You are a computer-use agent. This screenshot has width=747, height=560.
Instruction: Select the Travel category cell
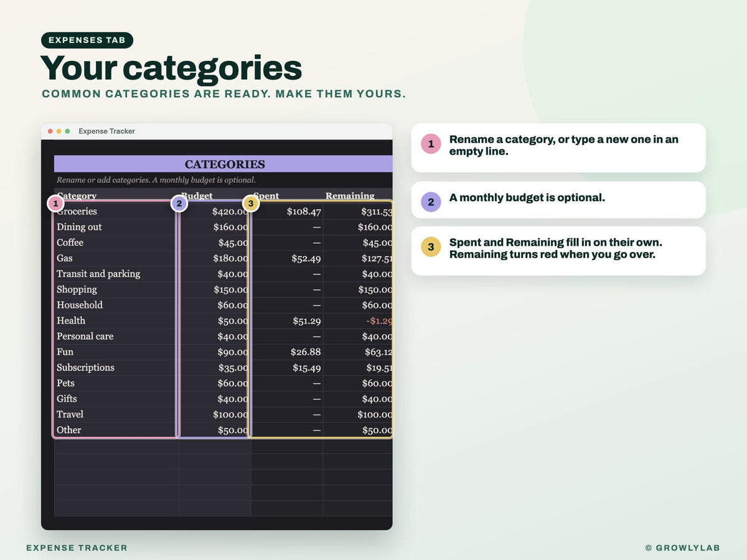point(116,414)
